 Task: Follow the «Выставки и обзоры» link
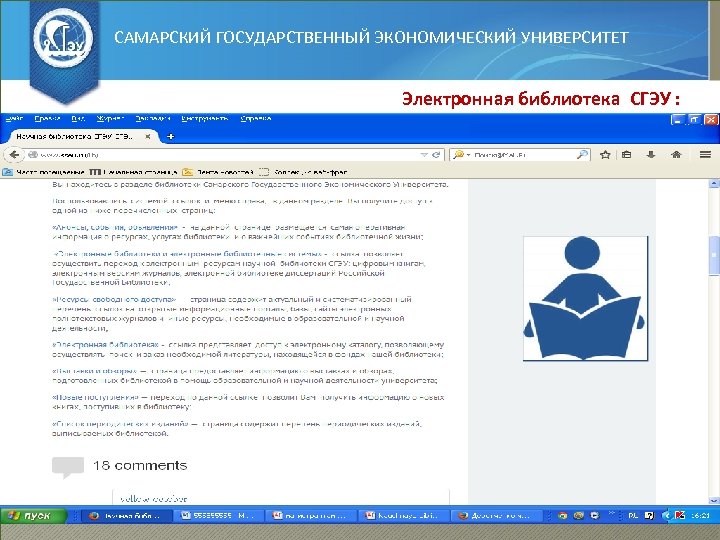(95, 371)
